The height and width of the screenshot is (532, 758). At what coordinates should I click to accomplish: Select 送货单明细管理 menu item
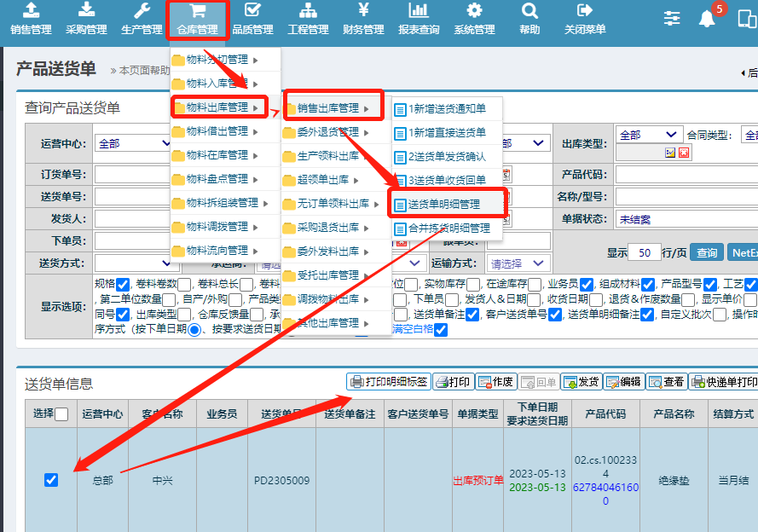(x=443, y=205)
